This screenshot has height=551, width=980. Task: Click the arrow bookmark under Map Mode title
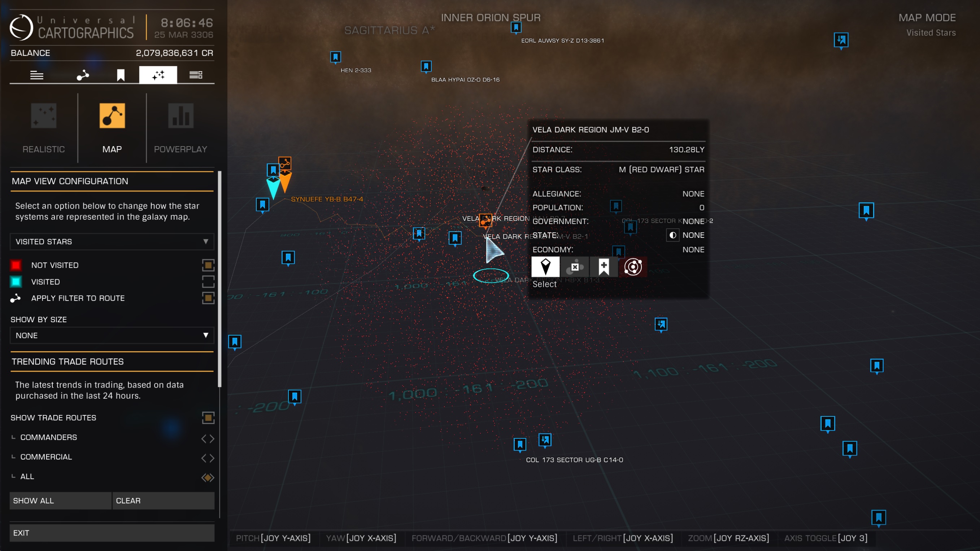pyautogui.click(x=841, y=40)
